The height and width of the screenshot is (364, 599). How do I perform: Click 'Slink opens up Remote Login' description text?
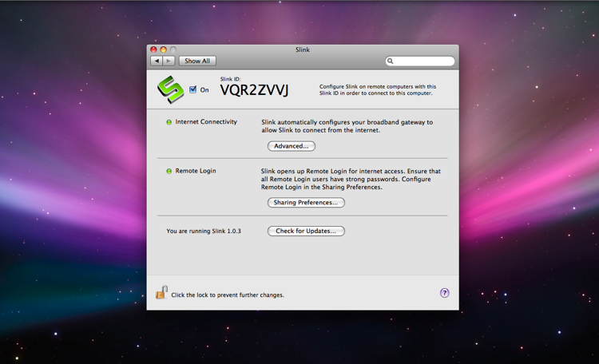(351, 179)
